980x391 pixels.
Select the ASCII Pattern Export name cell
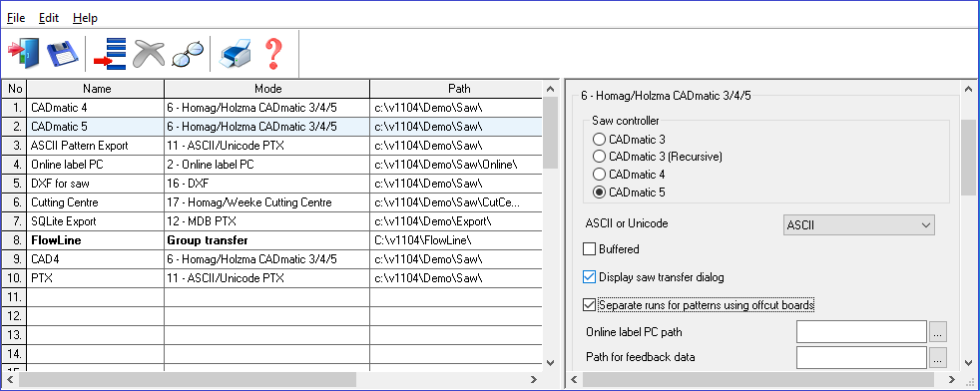96,146
